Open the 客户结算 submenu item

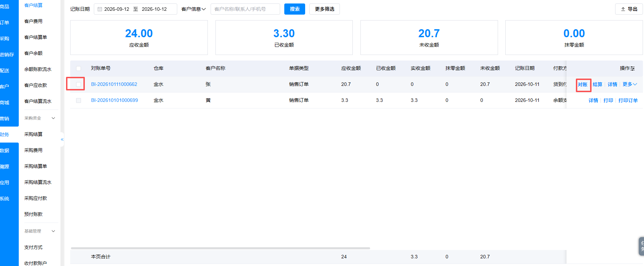(33, 5)
